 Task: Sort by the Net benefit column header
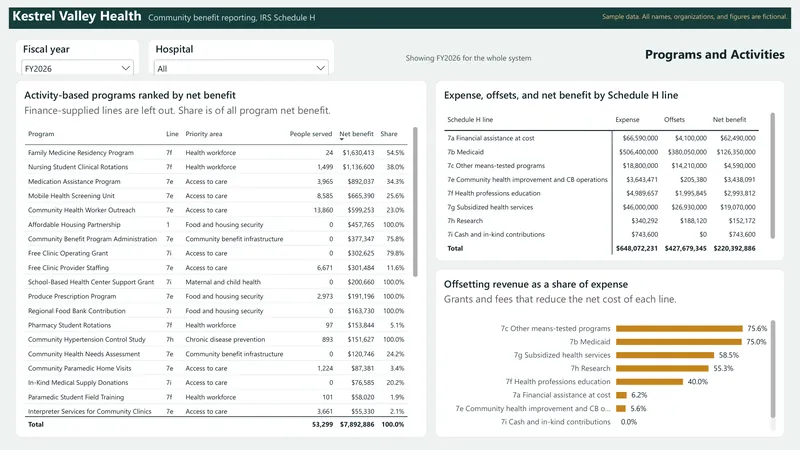coord(356,134)
